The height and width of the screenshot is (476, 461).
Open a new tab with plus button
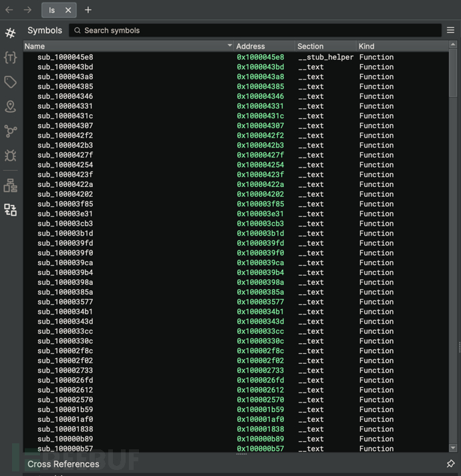pyautogui.click(x=88, y=10)
